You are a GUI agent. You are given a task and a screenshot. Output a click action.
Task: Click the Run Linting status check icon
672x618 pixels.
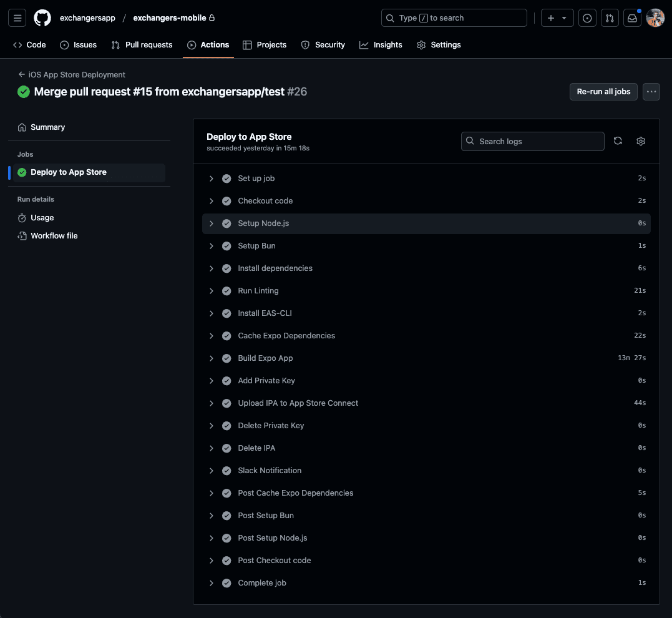click(x=226, y=291)
